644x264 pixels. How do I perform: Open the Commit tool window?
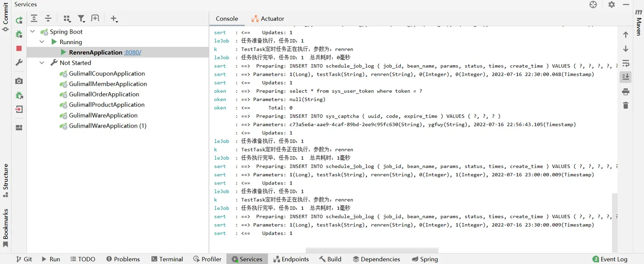[6, 17]
